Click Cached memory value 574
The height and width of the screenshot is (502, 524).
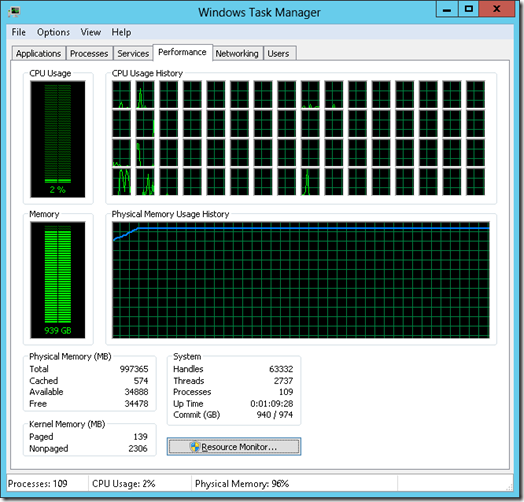141,381
